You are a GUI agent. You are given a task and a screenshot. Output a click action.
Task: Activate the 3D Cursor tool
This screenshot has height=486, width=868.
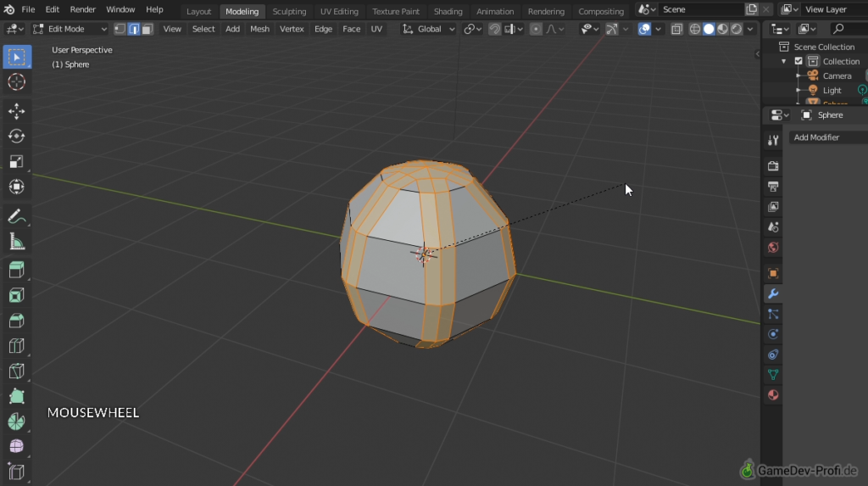(x=17, y=82)
